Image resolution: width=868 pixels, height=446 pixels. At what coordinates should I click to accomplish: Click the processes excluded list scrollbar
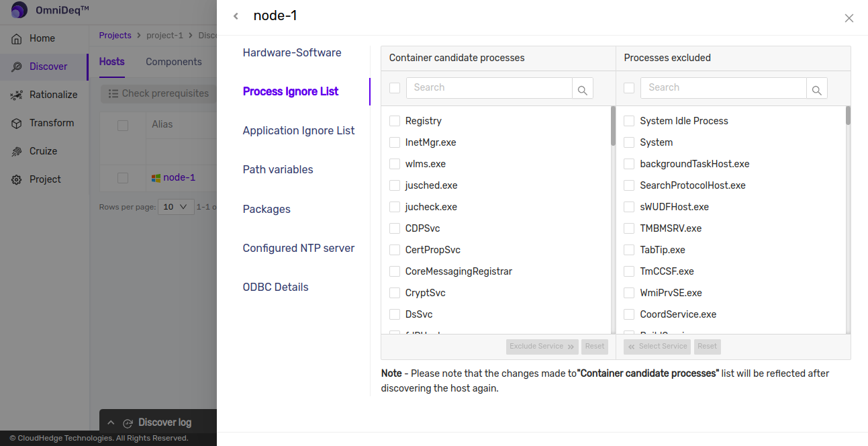pyautogui.click(x=848, y=116)
